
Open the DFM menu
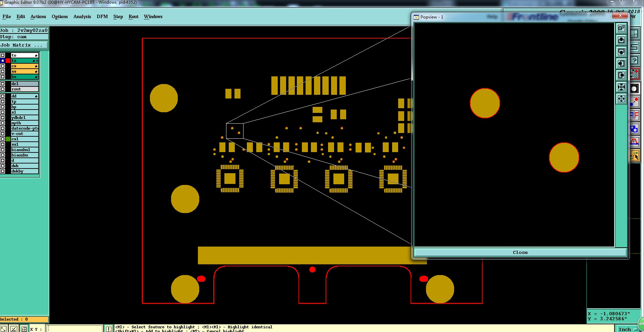(102, 16)
